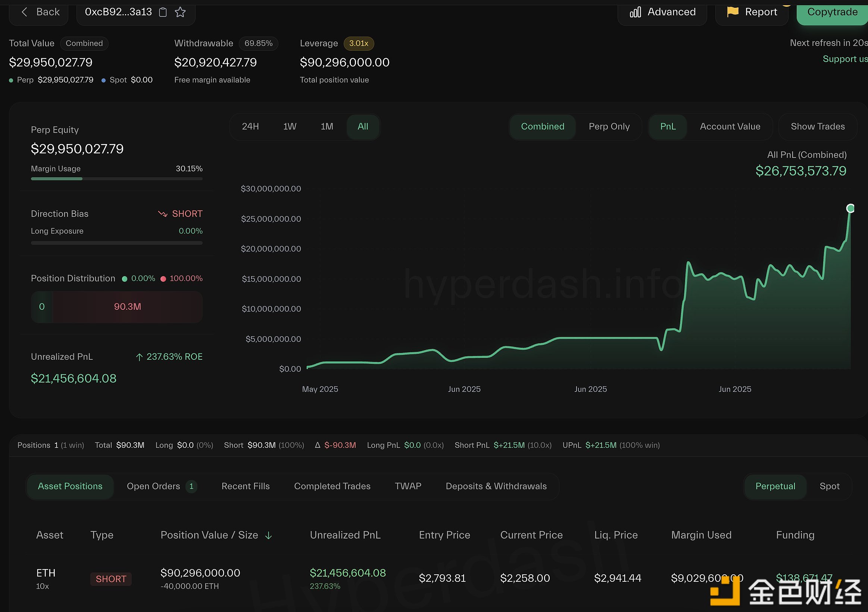Favorite this wallet with the star icon
Image resolution: width=868 pixels, height=612 pixels.
(x=180, y=12)
